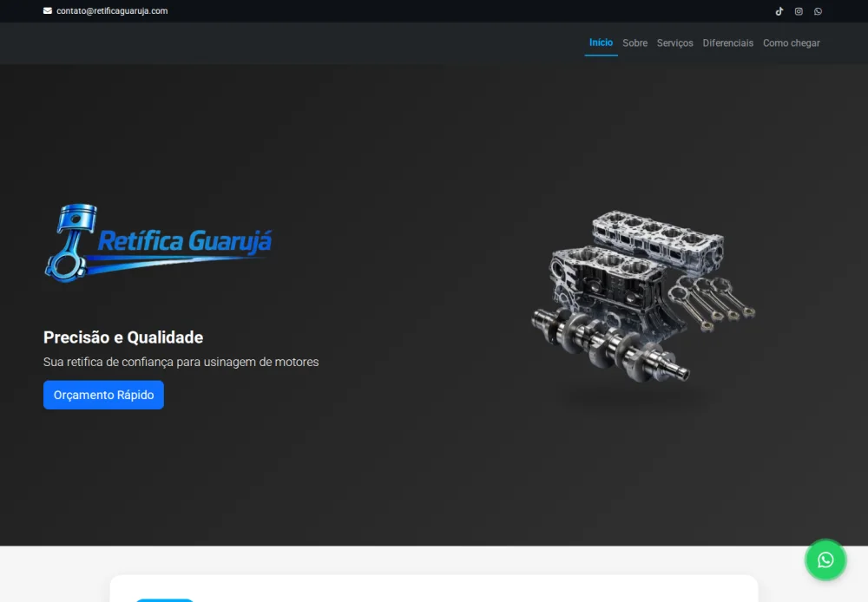This screenshot has width=868, height=602.
Task: Select the Precisão e Qualidade heading
Action: (x=123, y=337)
